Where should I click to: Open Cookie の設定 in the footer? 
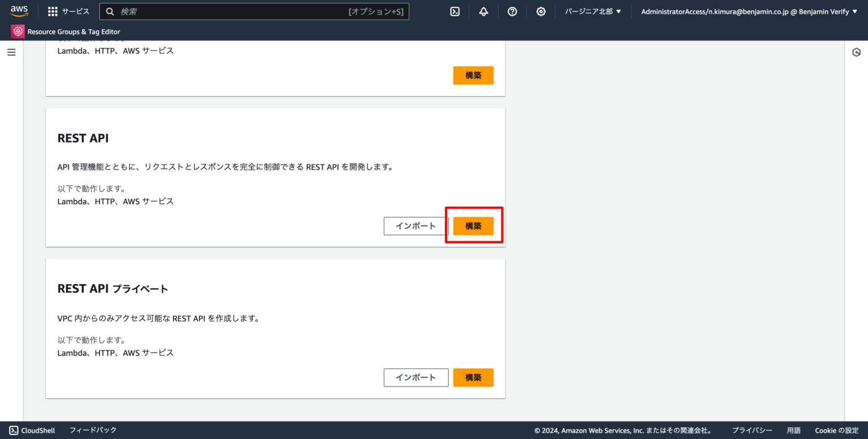pos(836,430)
